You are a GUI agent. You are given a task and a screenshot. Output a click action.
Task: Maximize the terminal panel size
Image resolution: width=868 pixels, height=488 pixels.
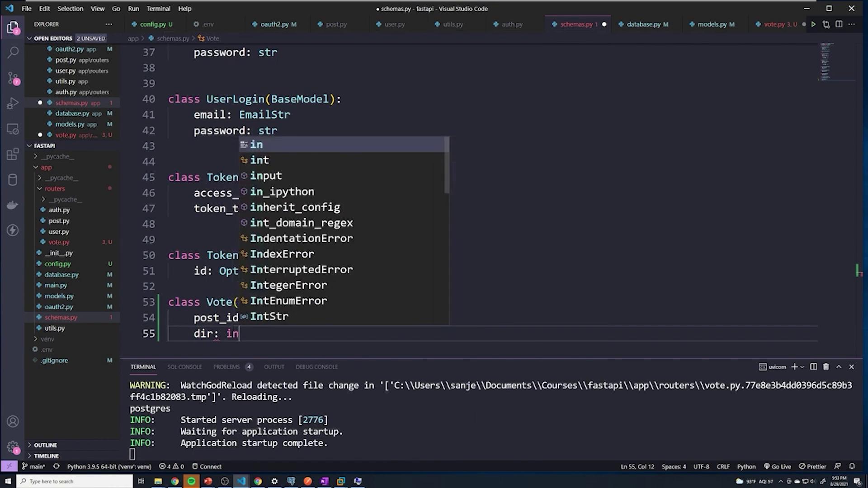coord(839,367)
